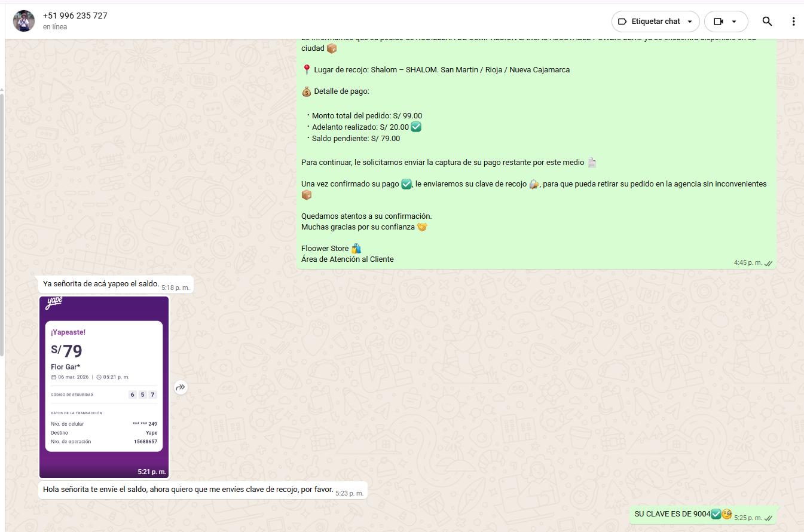
Task: Click the double-check ticks on 4:45 p. m. message
Action: tap(769, 263)
